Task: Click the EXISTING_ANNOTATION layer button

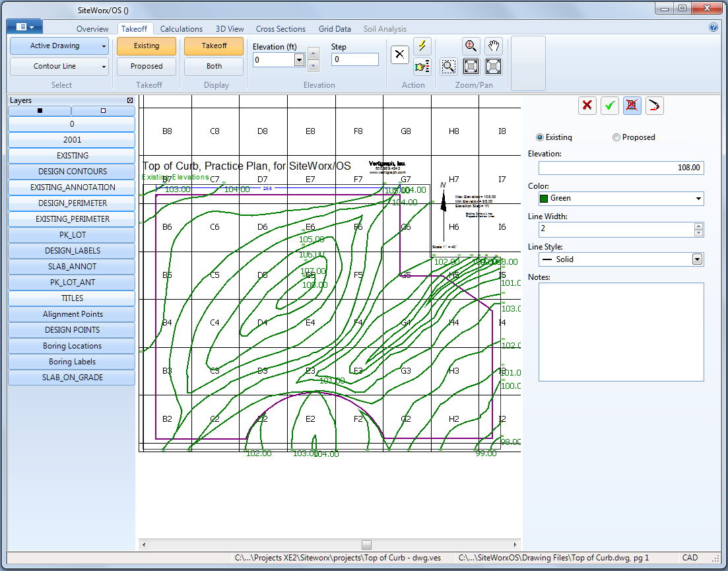Action: (x=72, y=187)
